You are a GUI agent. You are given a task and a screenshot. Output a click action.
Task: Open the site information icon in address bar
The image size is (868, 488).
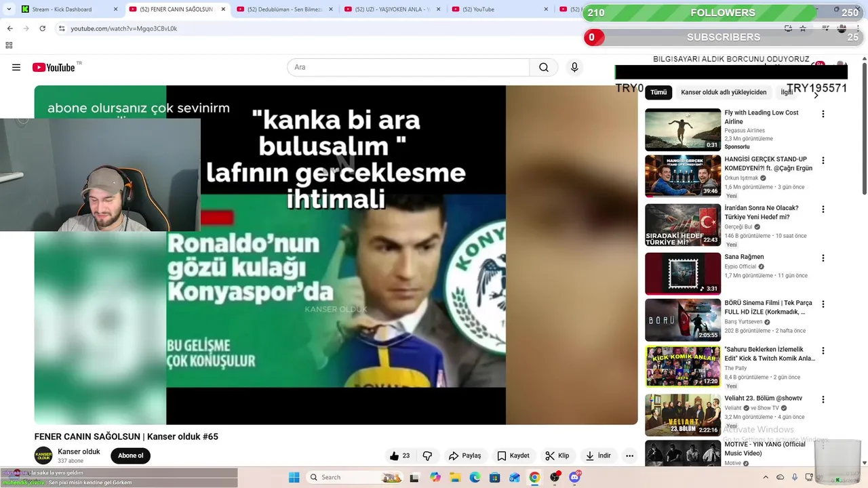coord(62,28)
